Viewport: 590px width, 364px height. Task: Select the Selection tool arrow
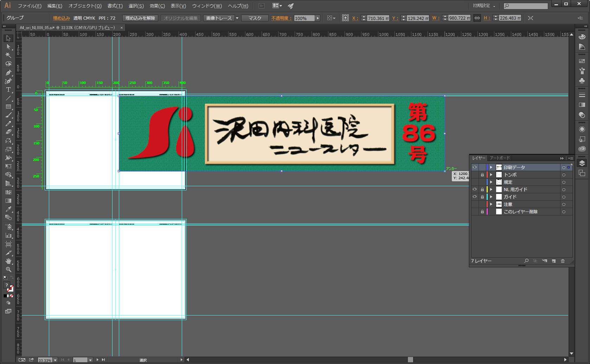click(x=8, y=38)
